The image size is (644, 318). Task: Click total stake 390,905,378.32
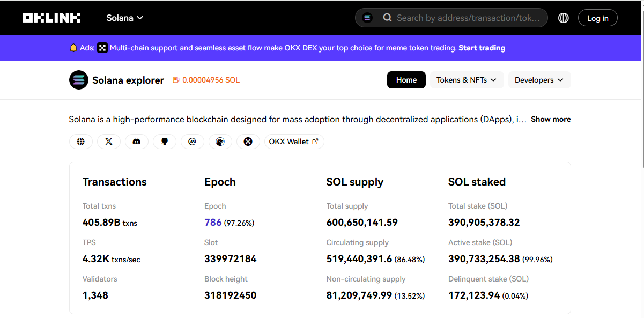pyautogui.click(x=484, y=223)
